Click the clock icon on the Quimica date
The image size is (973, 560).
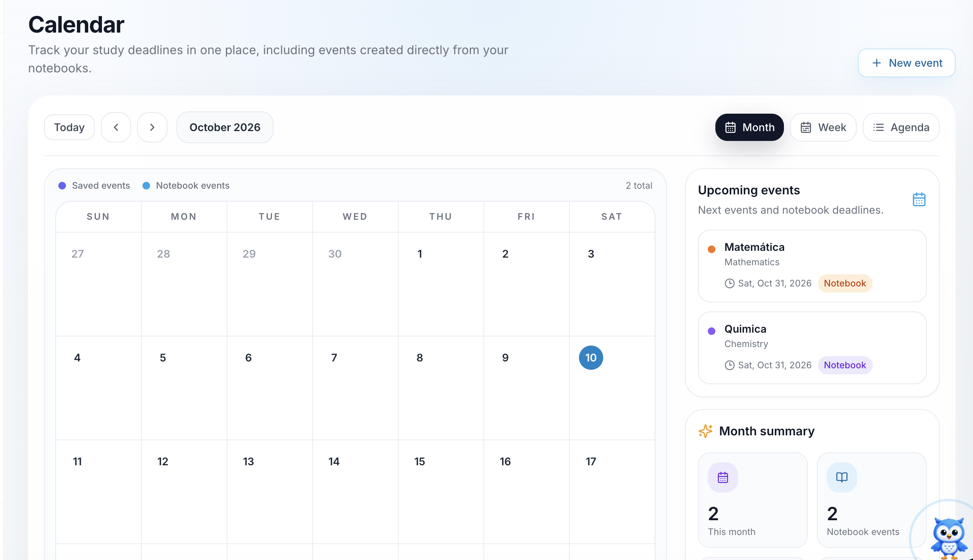point(729,365)
